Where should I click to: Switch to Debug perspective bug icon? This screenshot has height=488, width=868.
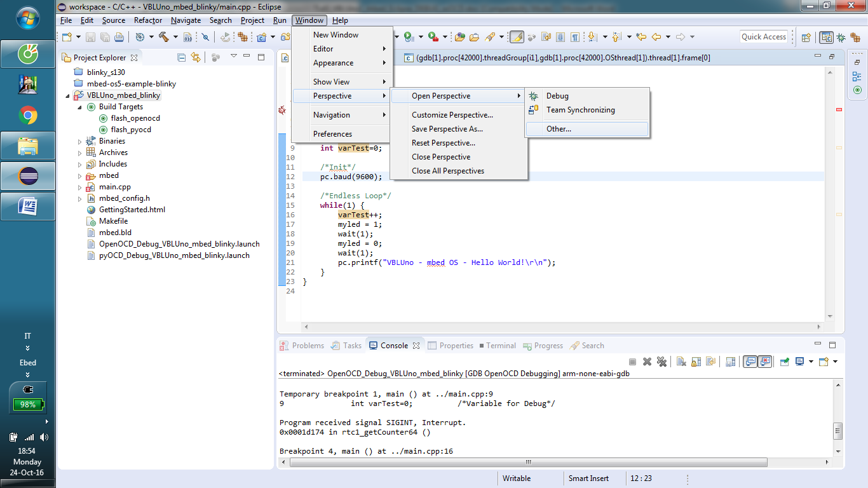pyautogui.click(x=841, y=37)
